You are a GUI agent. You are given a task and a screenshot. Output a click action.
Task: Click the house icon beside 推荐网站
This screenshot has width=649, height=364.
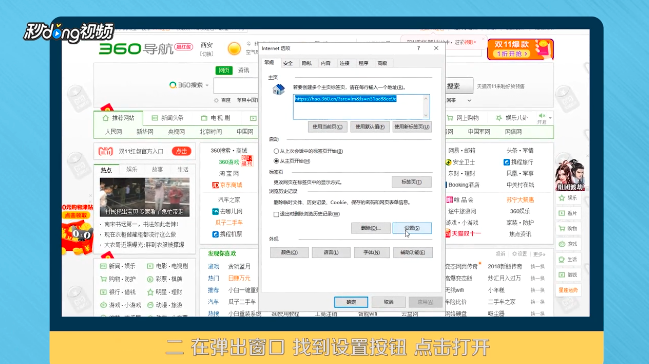click(106, 118)
